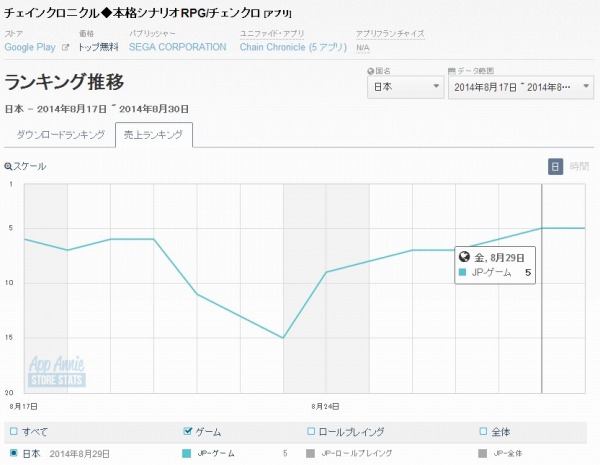The height and width of the screenshot is (465, 600).
Task: Switch to the ダウンロードランキング tab
Action: coord(60,135)
